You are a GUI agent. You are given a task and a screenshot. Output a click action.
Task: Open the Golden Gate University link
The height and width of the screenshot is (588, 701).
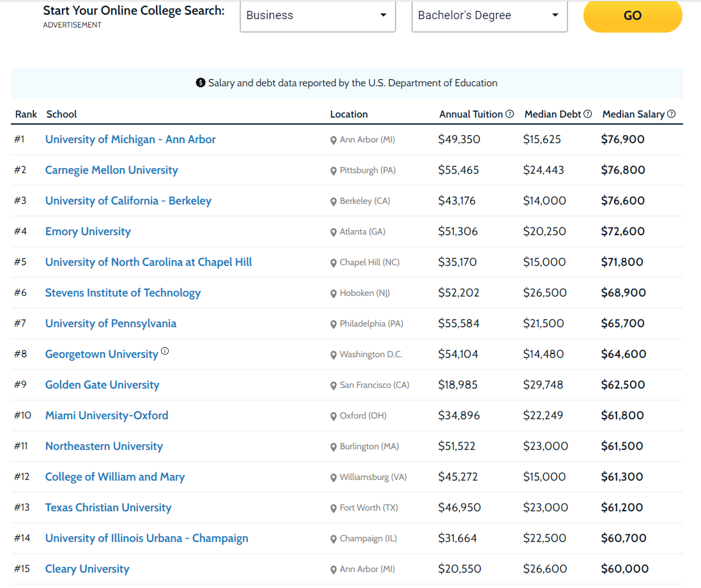point(102,385)
